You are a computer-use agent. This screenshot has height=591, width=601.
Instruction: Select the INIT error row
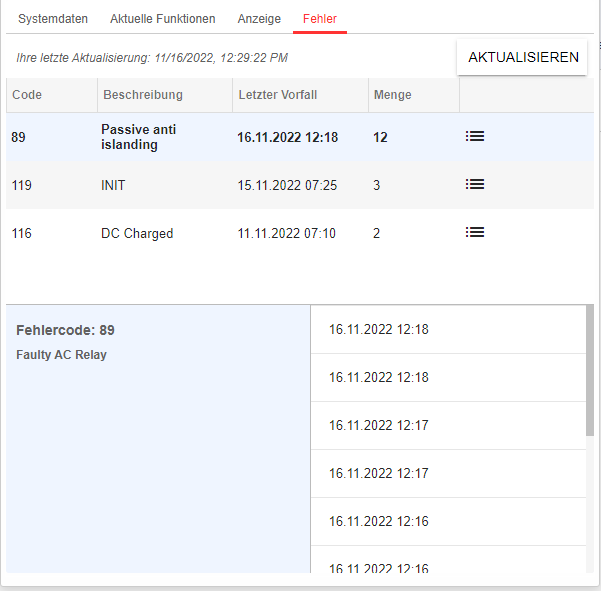(300, 185)
